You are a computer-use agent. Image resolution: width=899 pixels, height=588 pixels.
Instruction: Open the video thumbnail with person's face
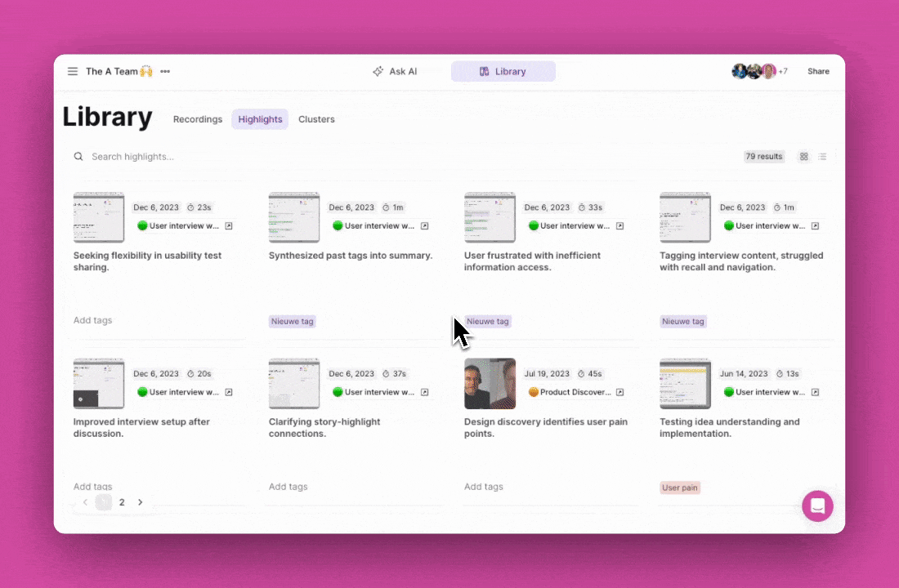[490, 384]
